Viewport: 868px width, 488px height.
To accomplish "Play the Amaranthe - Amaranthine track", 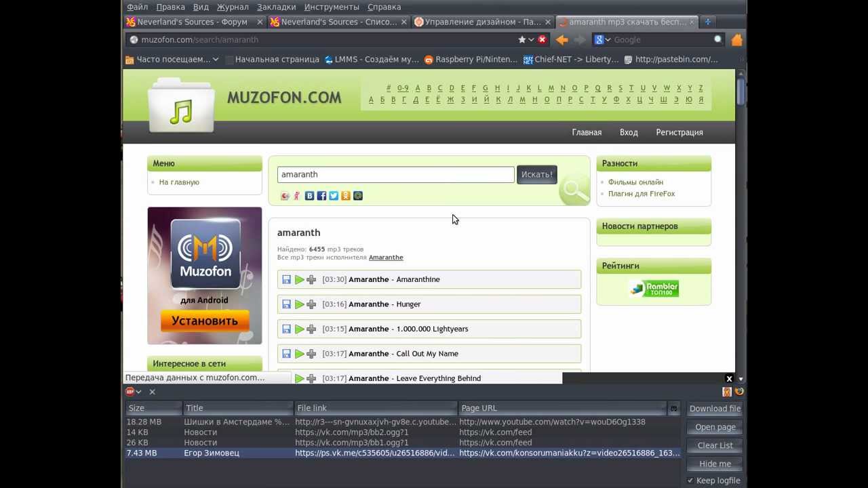I will point(299,279).
